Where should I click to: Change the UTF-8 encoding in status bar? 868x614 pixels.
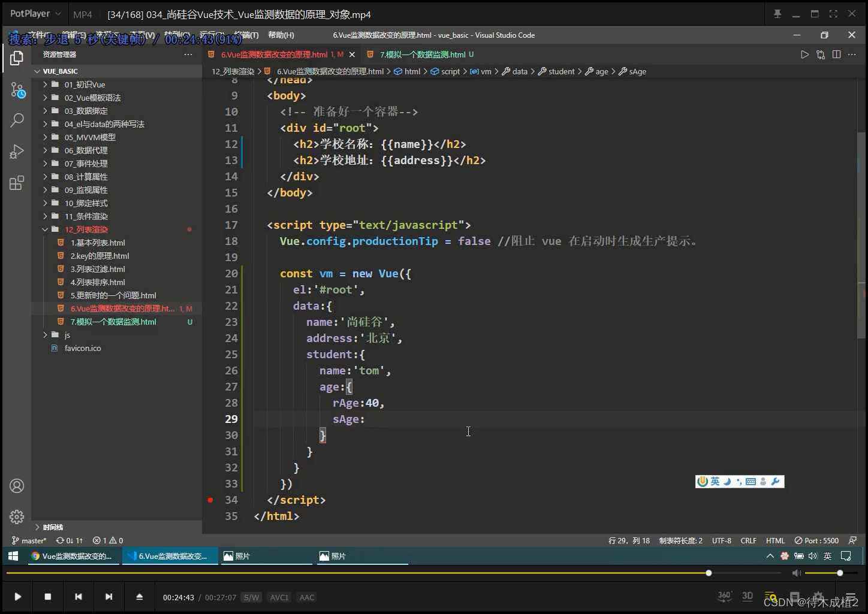tap(721, 540)
